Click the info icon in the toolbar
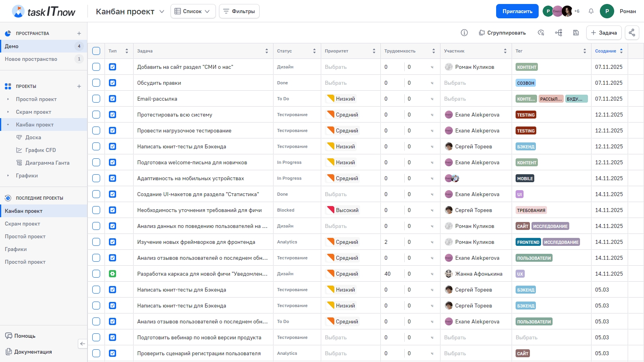 pos(464,33)
